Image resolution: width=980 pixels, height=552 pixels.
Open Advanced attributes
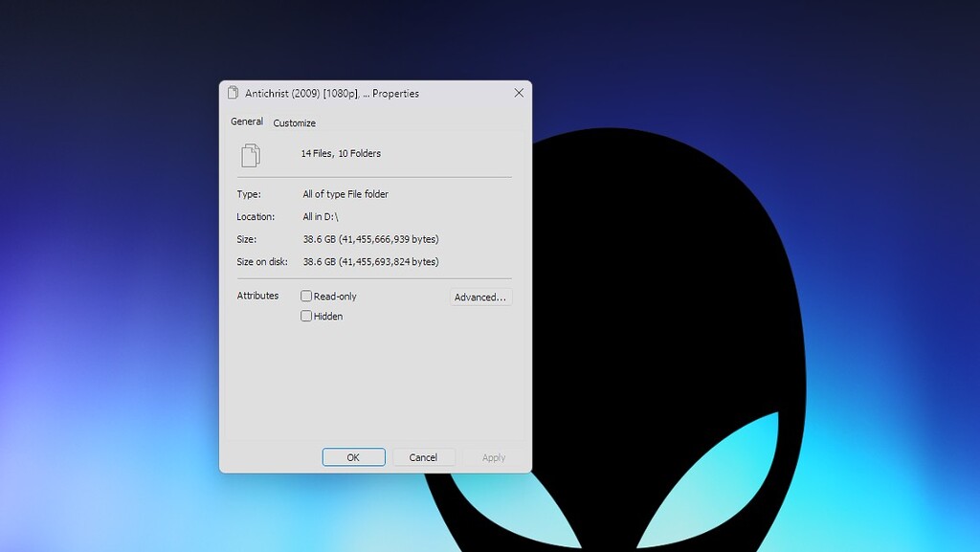(480, 298)
